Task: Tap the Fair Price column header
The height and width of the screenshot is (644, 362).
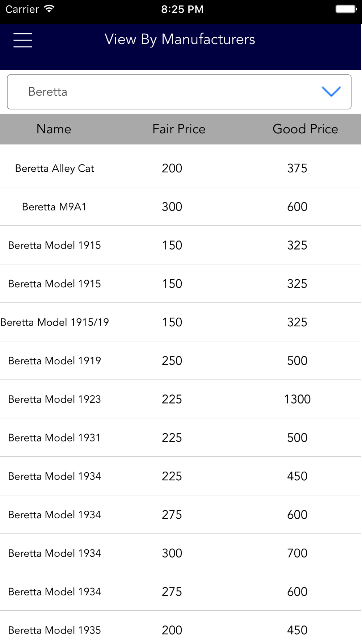Action: [179, 129]
